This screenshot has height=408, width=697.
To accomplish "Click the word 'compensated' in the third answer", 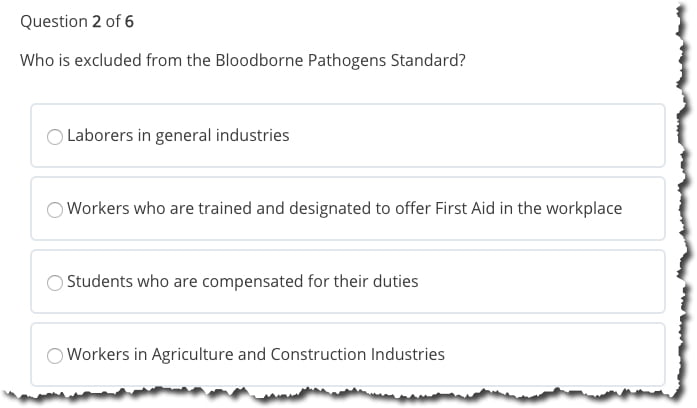I will click(x=248, y=281).
